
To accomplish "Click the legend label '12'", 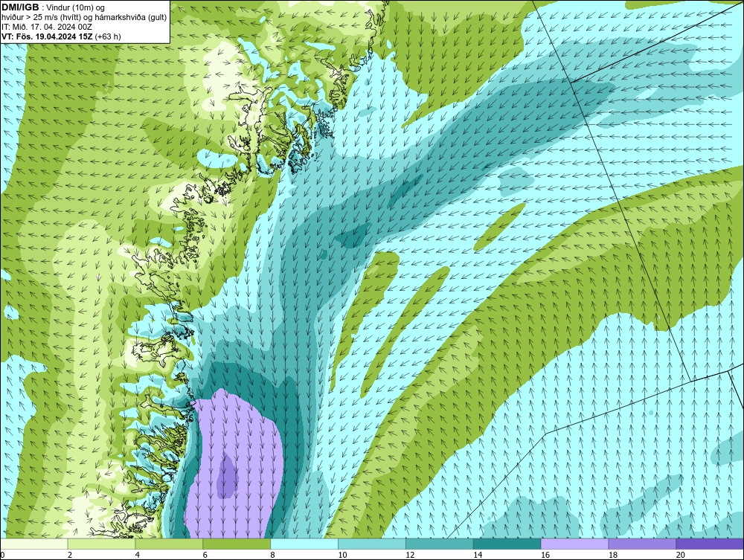I will [410, 555].
